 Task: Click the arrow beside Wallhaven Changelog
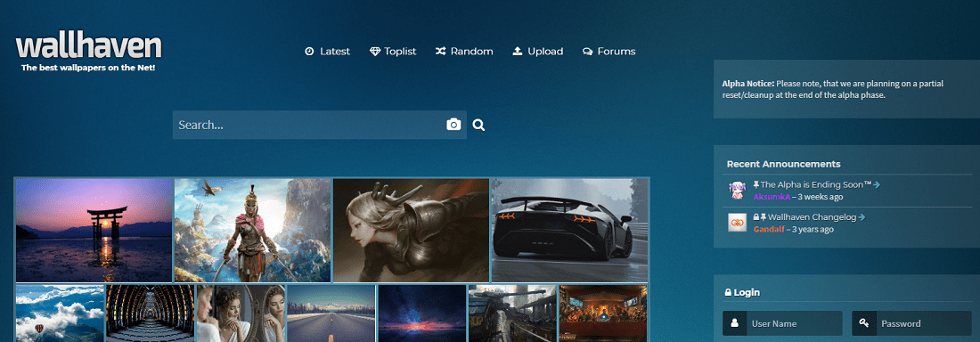coord(862,217)
